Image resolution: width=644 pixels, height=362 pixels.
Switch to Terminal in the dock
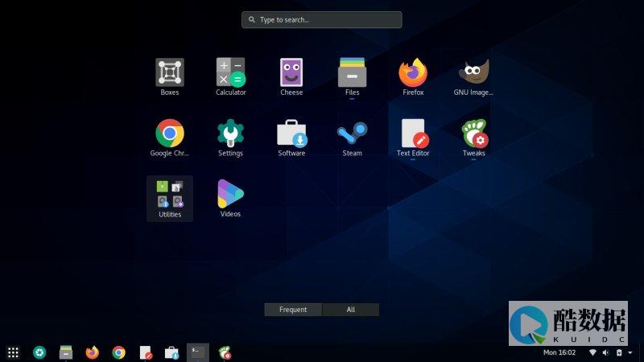198,352
